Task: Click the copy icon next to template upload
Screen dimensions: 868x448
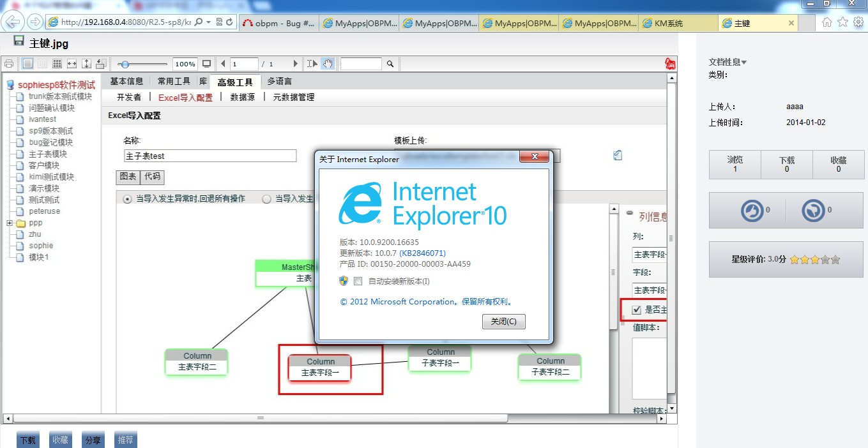Action: coord(618,155)
